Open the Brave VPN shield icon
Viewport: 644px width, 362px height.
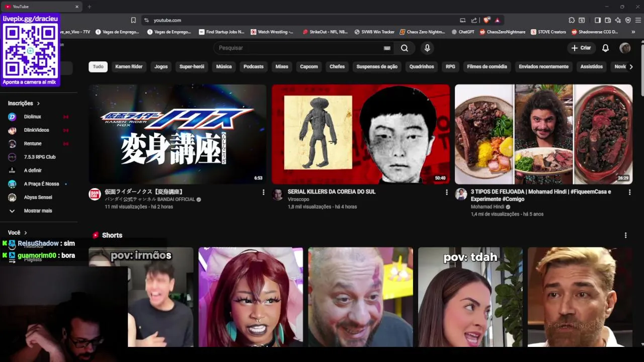tap(628, 20)
